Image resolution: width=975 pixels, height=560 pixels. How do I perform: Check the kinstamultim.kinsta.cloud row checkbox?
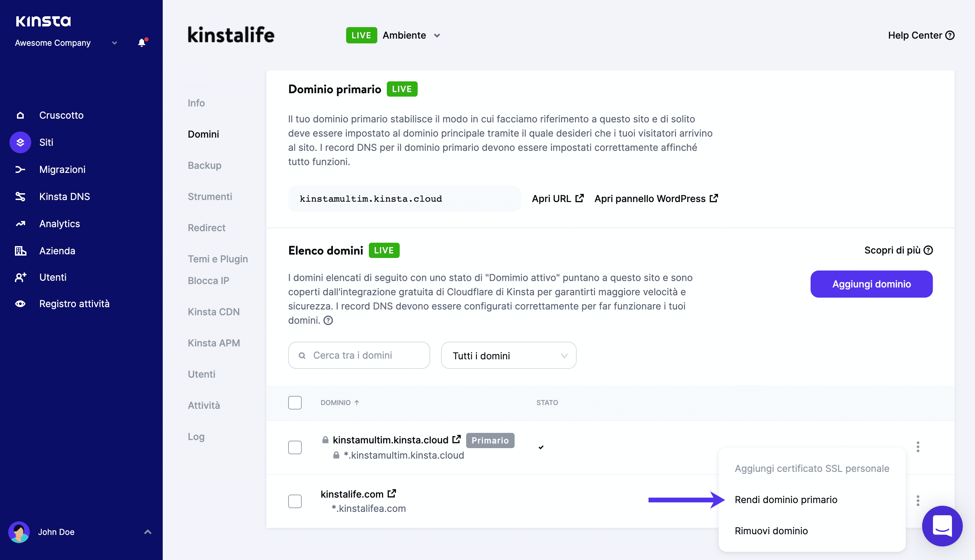click(x=295, y=447)
